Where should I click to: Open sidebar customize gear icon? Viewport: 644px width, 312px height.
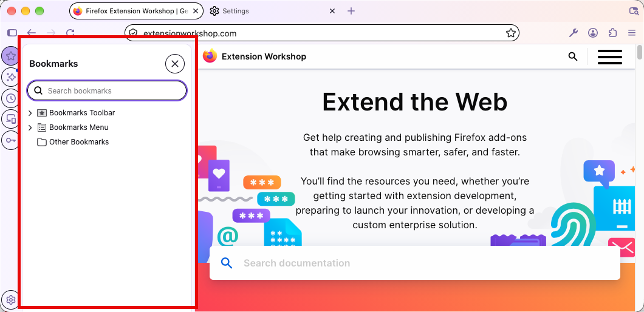(11, 300)
